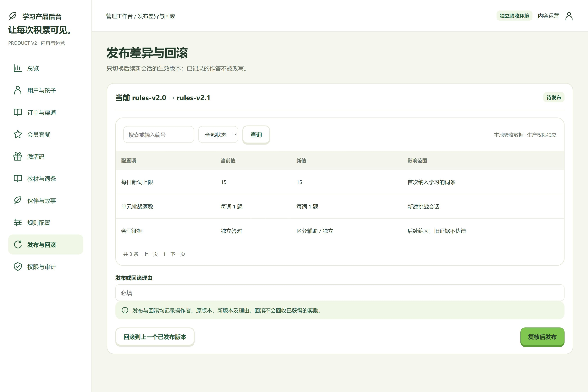The width and height of the screenshot is (588, 392).
Task: Click the book icon for 教材与词条
Action: point(18,178)
